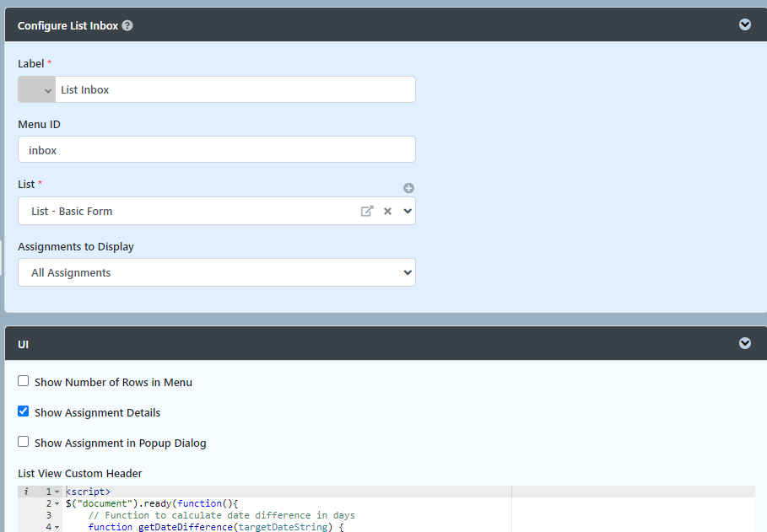The image size is (767, 532).
Task: Clear the List selection with X icon
Action: coord(387,212)
